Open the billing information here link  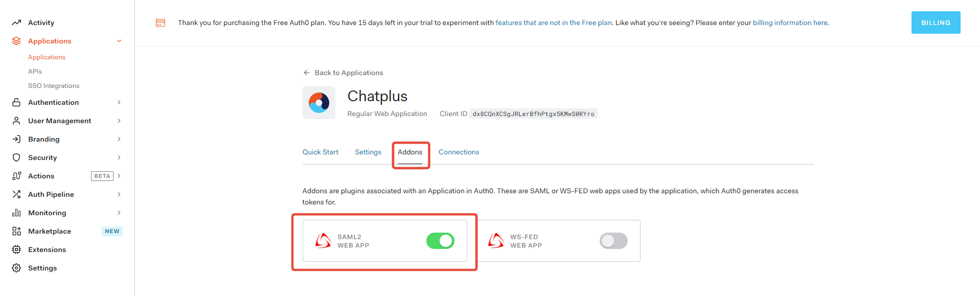pos(790,22)
